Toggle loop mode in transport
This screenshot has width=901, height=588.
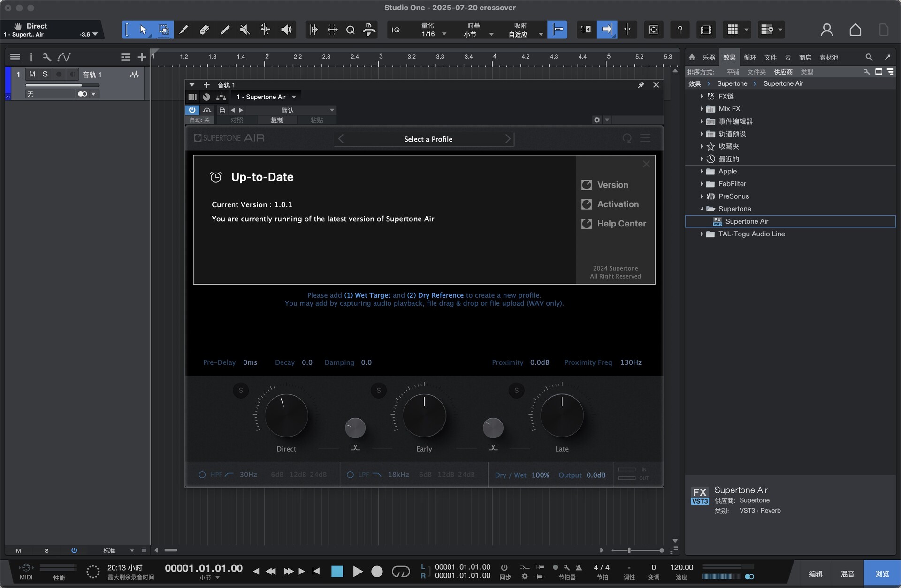(400, 571)
